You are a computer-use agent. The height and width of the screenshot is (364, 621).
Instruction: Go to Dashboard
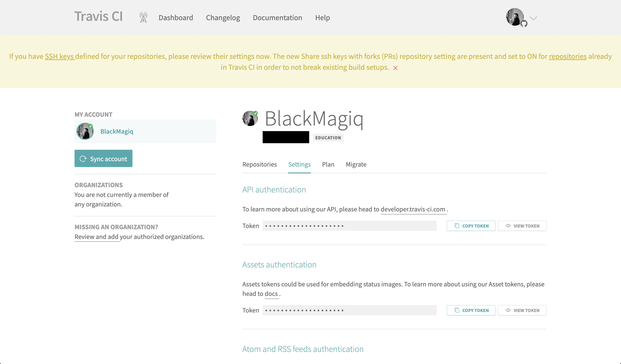pyautogui.click(x=176, y=18)
